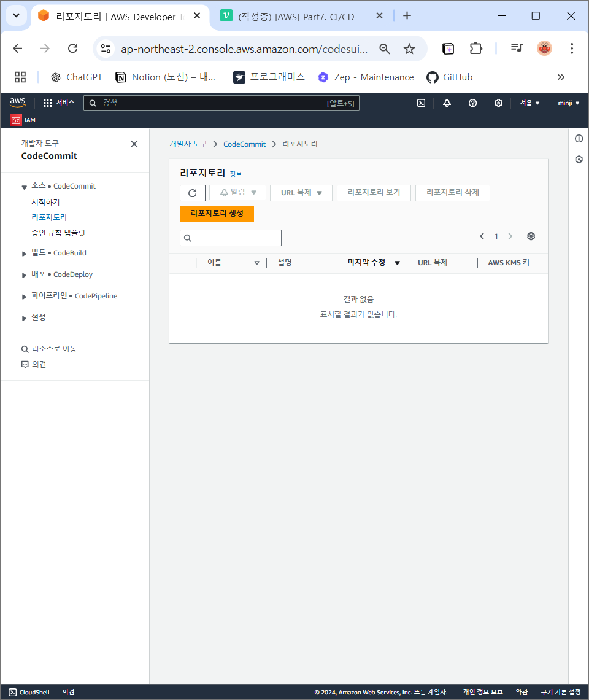Open the table preferences gear icon
589x700 pixels.
pyautogui.click(x=531, y=236)
